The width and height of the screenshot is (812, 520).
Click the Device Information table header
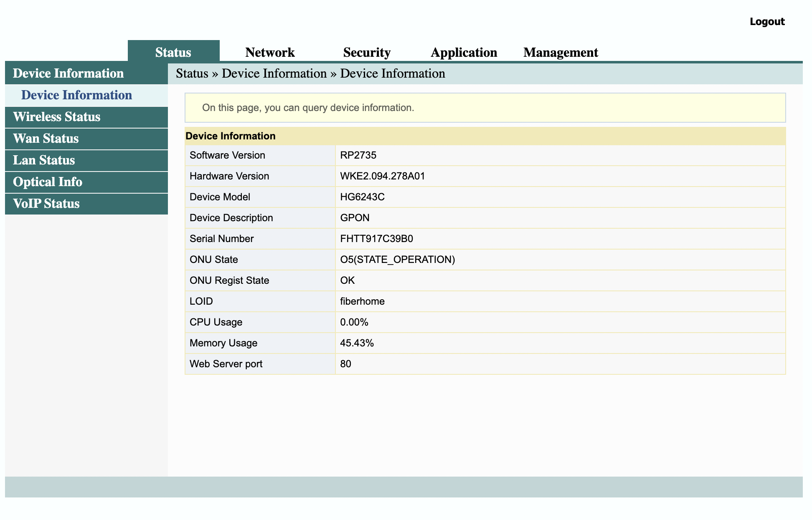point(231,136)
